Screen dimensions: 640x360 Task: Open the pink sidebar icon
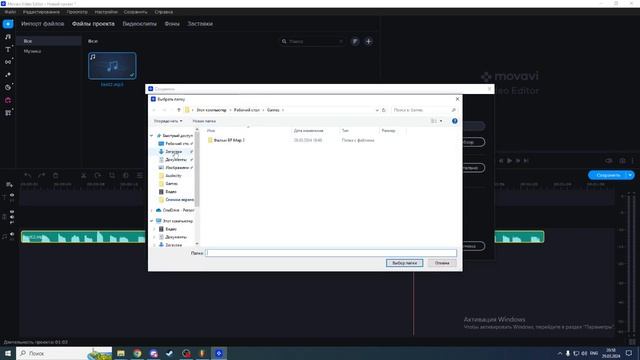click(x=8, y=100)
